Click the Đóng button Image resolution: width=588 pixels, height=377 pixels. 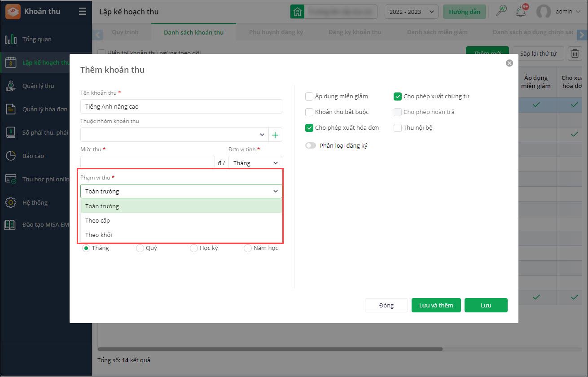pos(386,305)
